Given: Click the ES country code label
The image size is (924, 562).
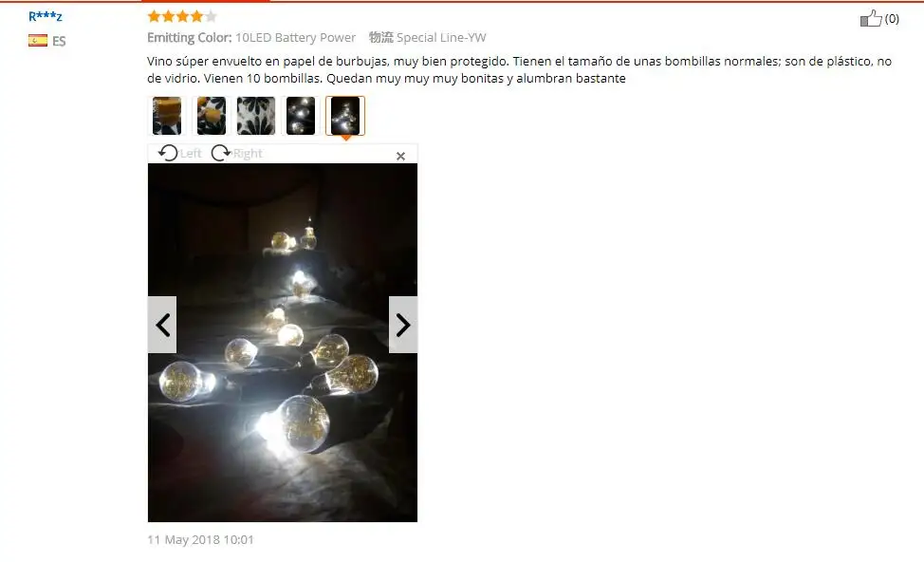Looking at the screenshot, I should (x=59, y=41).
